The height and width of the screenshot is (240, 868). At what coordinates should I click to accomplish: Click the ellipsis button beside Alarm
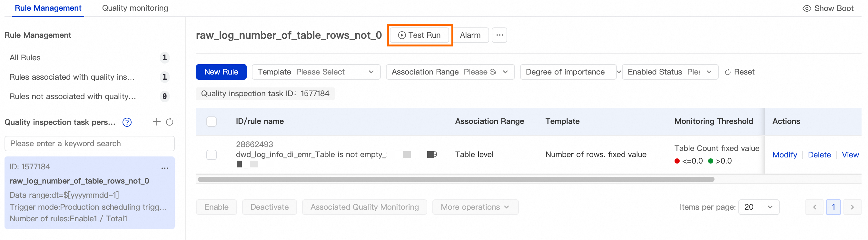[x=499, y=35]
